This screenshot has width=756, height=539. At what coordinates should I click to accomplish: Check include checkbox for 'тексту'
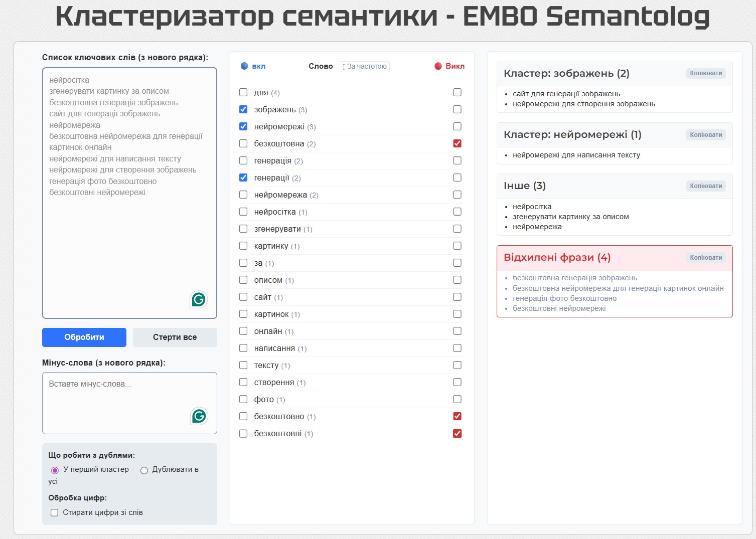tap(243, 365)
